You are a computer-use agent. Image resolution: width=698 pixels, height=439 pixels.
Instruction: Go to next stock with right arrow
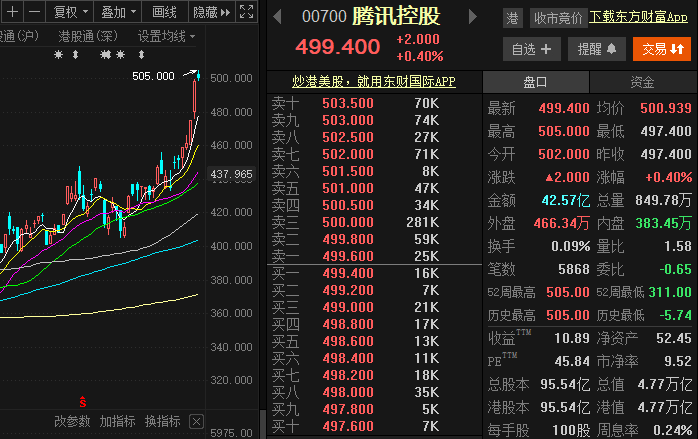coord(473,17)
